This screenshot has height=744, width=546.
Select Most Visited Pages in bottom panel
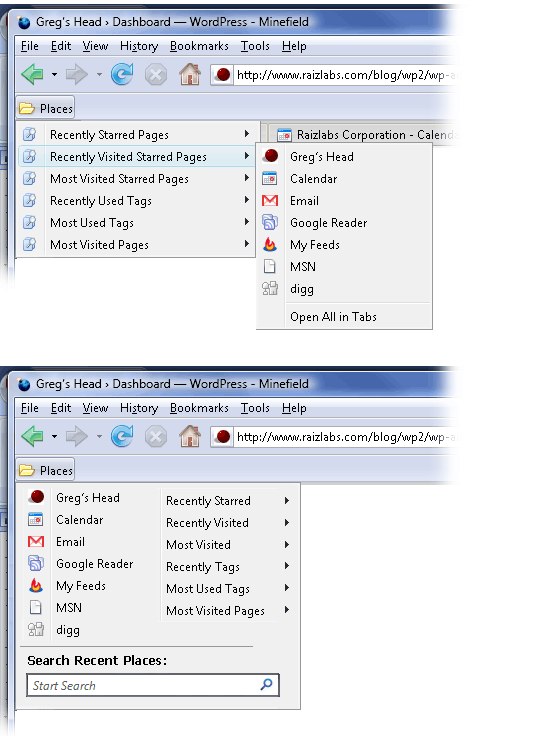click(215, 611)
